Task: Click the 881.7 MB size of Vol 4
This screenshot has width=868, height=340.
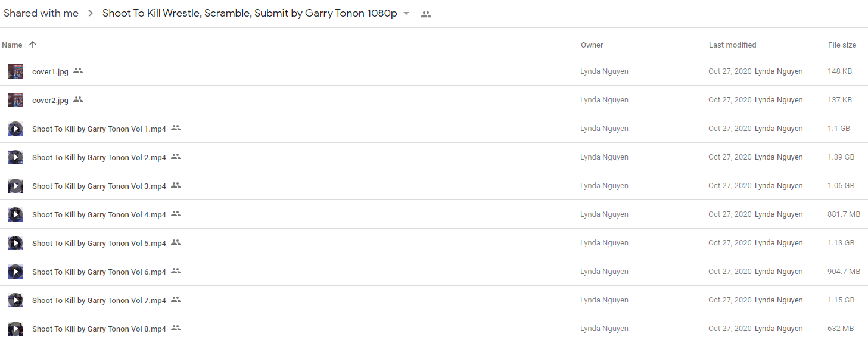Action: 844,214
